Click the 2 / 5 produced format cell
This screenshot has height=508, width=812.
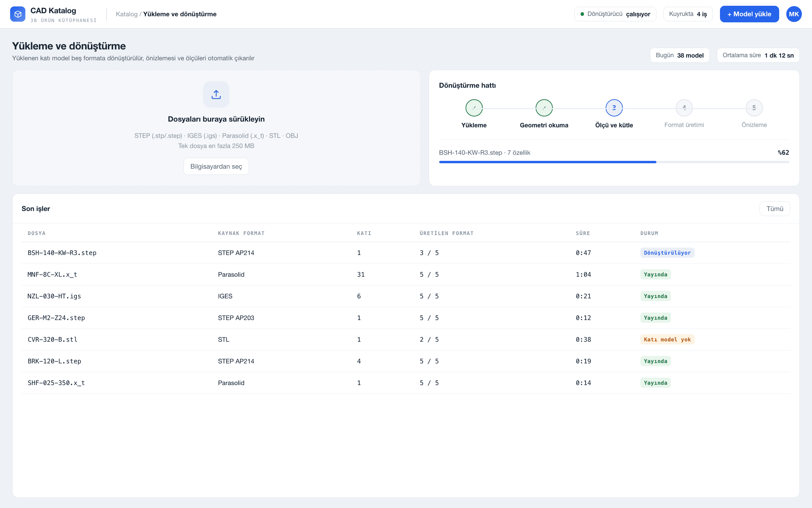pos(429,340)
